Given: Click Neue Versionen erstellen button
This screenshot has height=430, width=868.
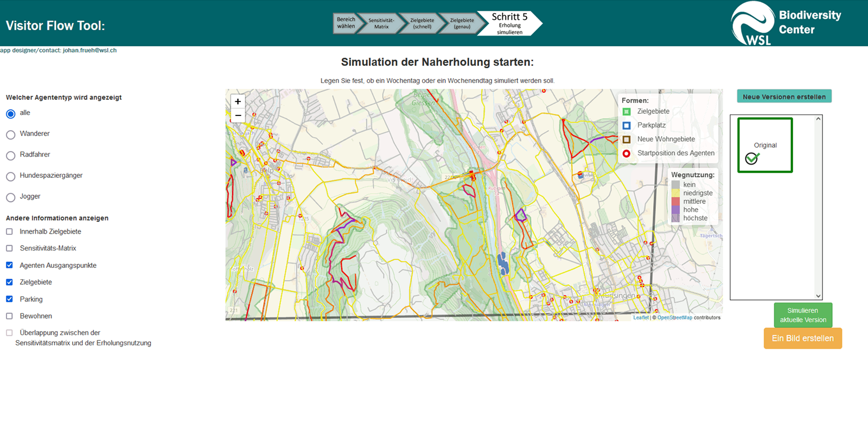Looking at the screenshot, I should tap(784, 97).
